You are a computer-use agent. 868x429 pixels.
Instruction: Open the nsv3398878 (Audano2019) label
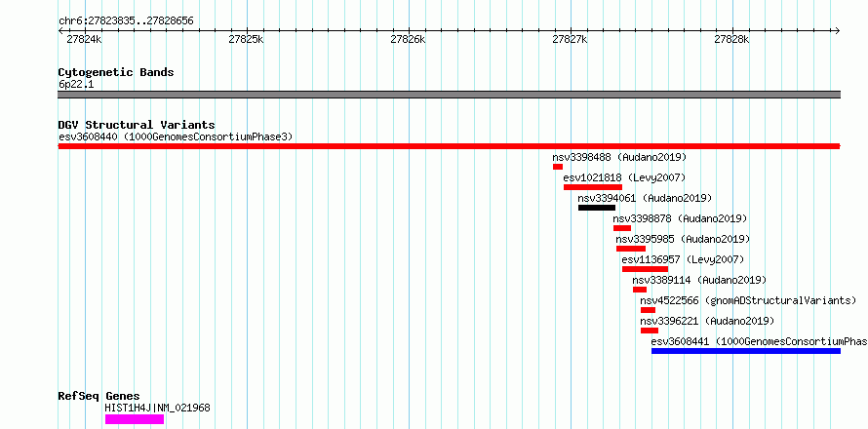pos(680,218)
